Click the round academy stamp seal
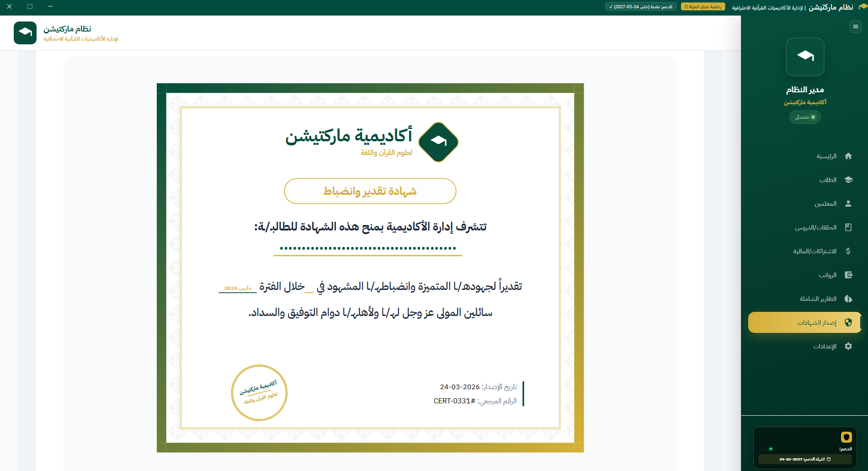The width and height of the screenshot is (868, 471). 259,393
